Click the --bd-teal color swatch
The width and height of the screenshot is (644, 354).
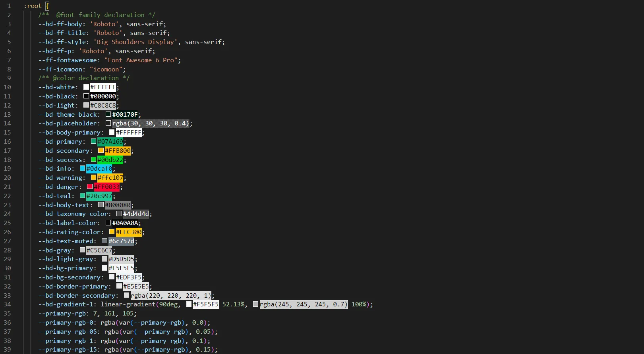(x=83, y=196)
